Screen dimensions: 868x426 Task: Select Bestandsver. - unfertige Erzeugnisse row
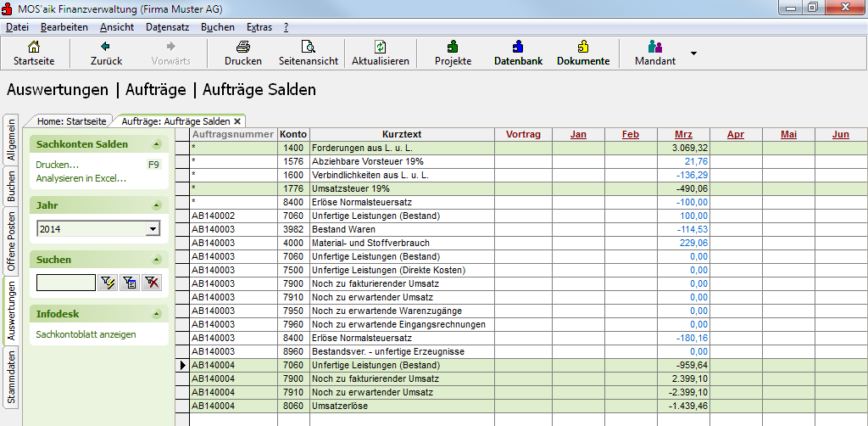coord(521,351)
